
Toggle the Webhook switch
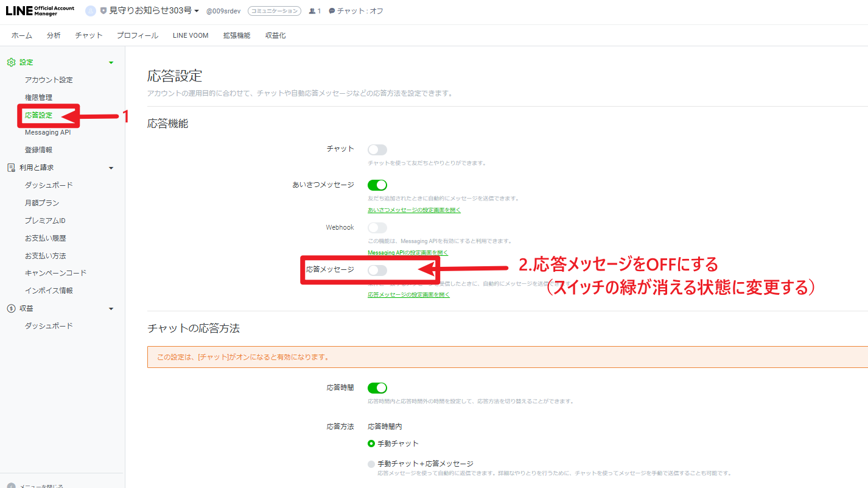[377, 228]
